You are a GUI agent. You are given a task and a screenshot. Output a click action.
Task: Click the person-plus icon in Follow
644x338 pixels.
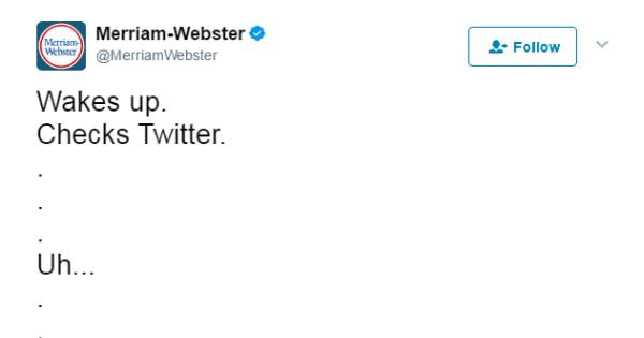[497, 47]
